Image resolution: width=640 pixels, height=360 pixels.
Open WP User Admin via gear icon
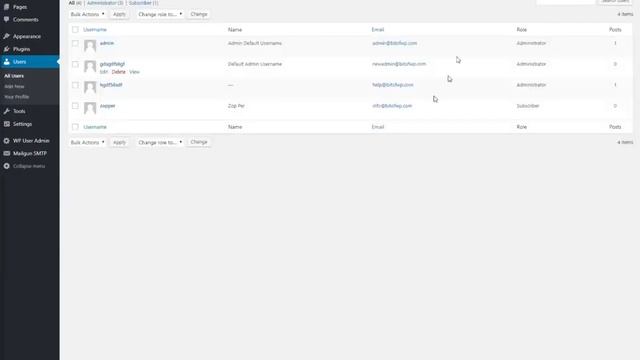pyautogui.click(x=7, y=140)
